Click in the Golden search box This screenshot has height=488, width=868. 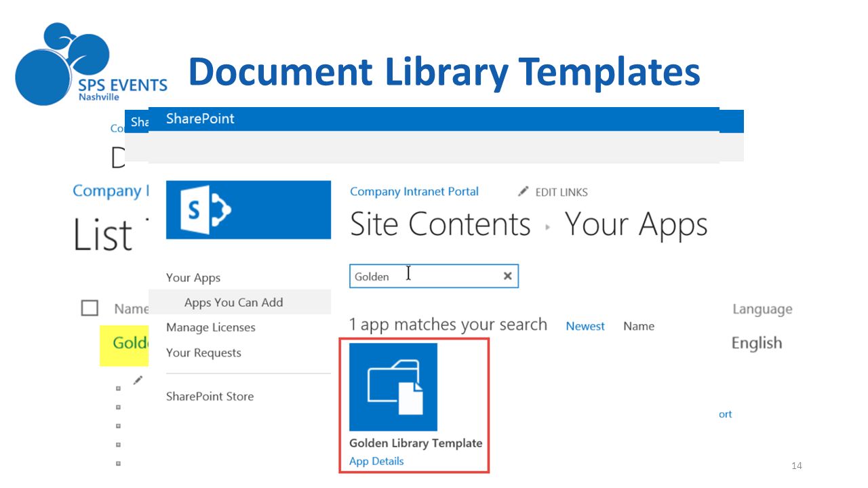point(434,276)
